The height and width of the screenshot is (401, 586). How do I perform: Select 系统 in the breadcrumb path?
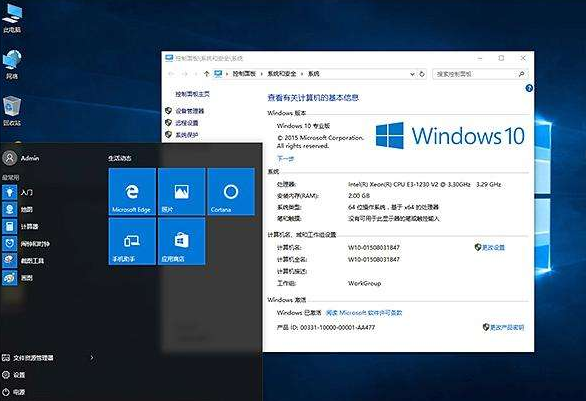(x=313, y=74)
